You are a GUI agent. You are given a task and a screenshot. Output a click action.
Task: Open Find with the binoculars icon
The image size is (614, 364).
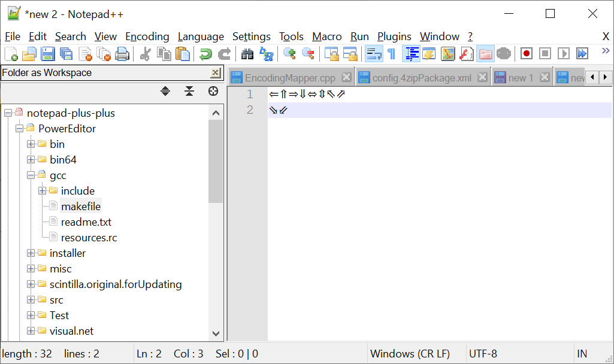247,54
